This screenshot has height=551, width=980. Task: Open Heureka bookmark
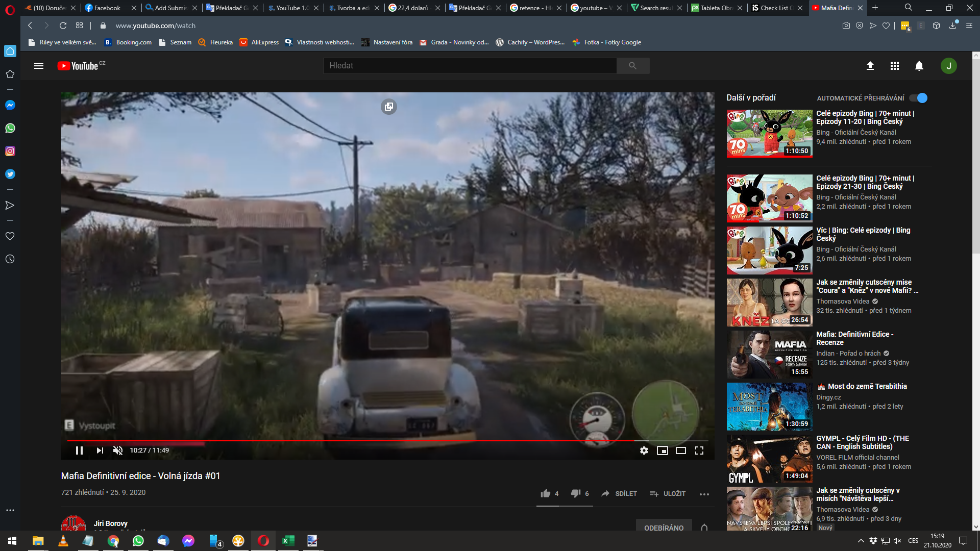[215, 42]
